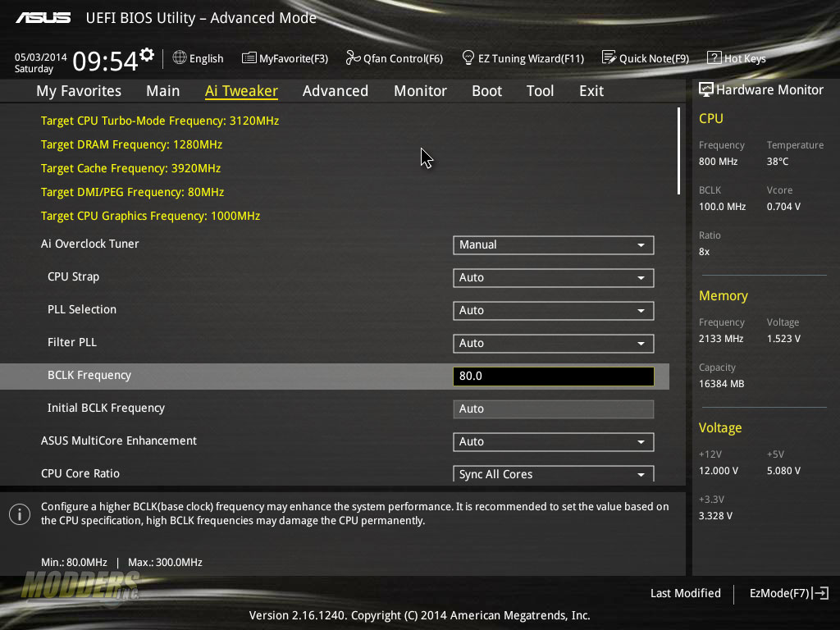Screen dimensions: 840x630
Task: Open the Monitor tab
Action: tap(421, 91)
